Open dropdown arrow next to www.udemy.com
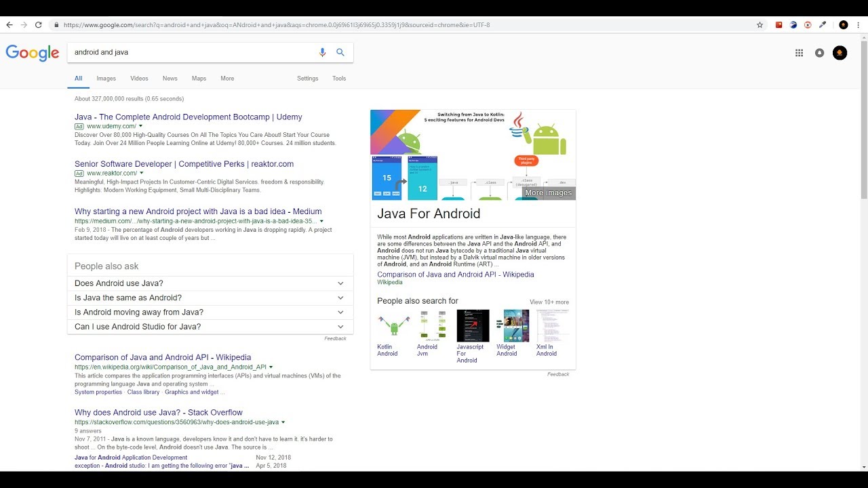 141,126
